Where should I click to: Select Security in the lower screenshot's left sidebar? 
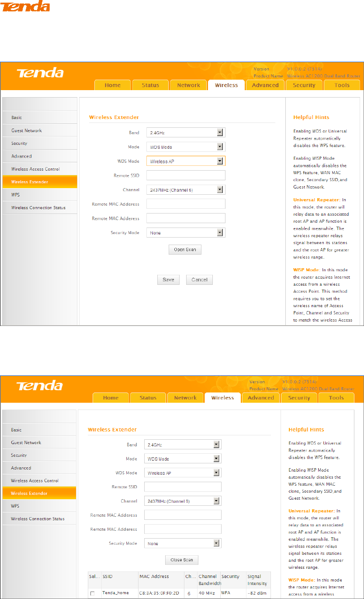pos(39,455)
